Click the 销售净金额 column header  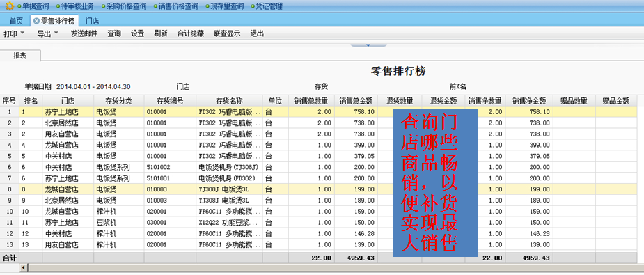pyautogui.click(x=529, y=101)
